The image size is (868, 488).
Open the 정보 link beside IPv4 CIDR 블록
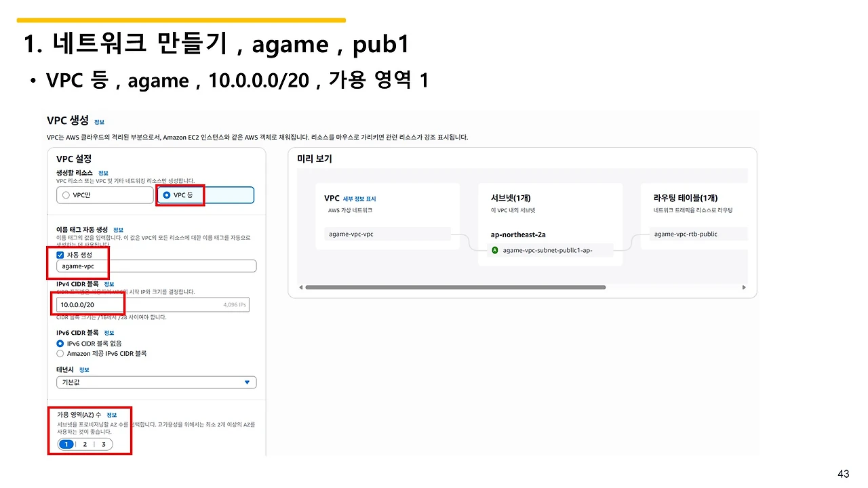(x=108, y=284)
